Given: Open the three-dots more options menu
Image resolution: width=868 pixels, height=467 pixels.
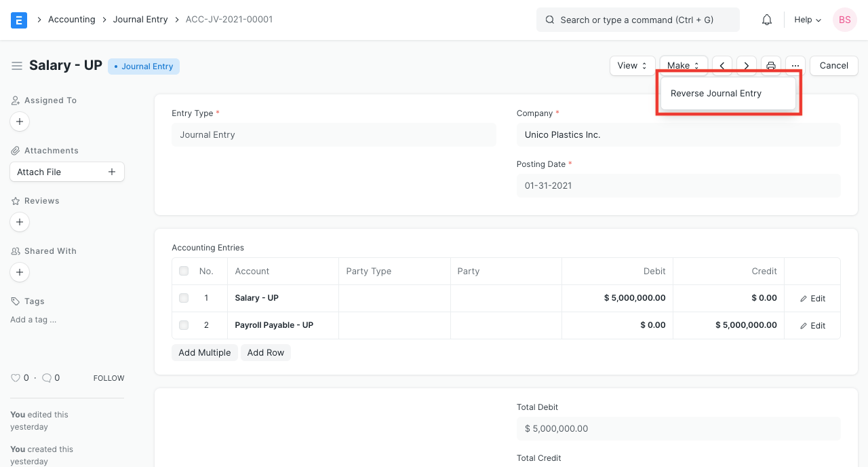Looking at the screenshot, I should pyautogui.click(x=795, y=66).
